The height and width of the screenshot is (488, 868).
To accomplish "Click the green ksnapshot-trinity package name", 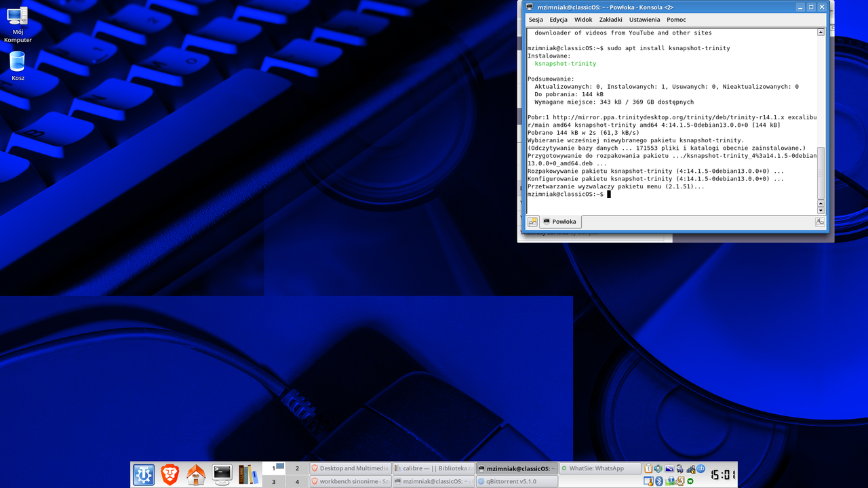I will [566, 64].
